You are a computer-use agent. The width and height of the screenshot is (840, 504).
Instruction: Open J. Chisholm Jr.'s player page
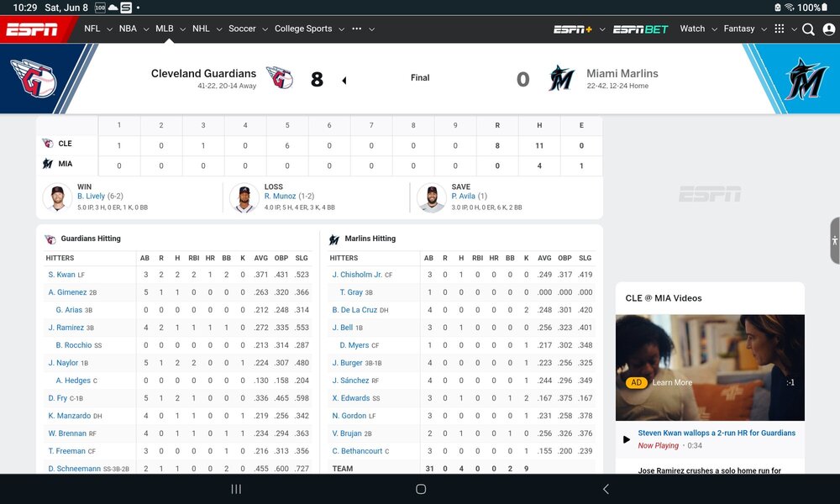point(357,275)
